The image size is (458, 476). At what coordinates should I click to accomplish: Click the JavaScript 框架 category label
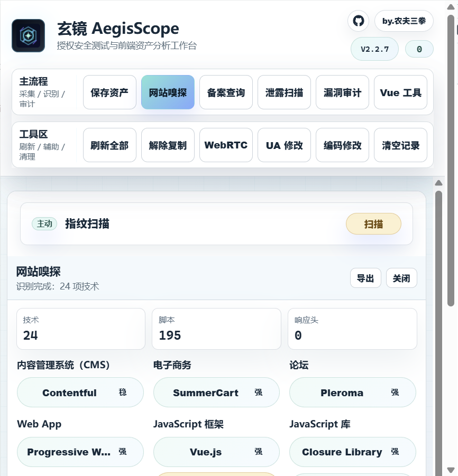188,424
